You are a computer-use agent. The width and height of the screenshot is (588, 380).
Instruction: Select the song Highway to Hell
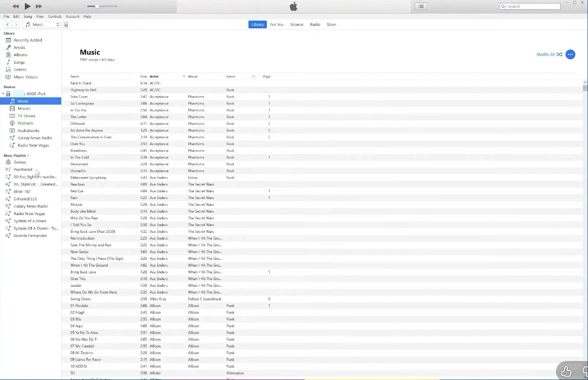pos(83,90)
